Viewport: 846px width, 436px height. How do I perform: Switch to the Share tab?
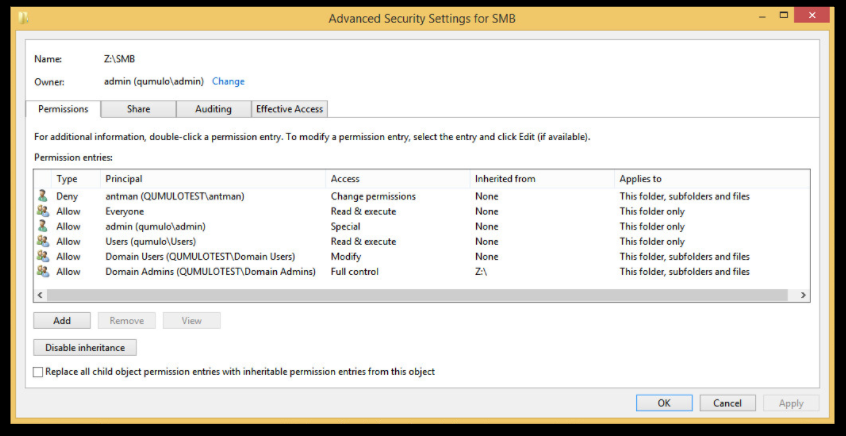pyautogui.click(x=139, y=109)
